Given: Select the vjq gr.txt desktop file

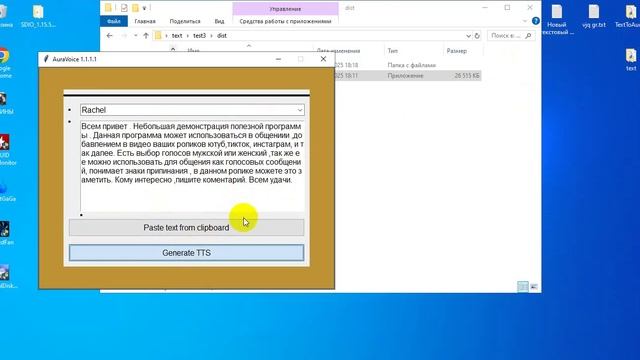Looking at the screenshot, I should (594, 16).
